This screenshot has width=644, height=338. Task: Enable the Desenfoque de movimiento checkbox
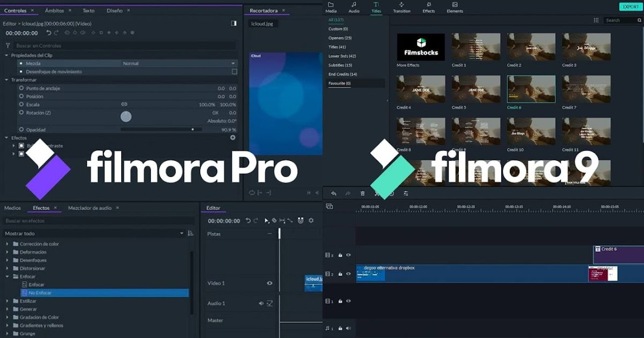[234, 71]
